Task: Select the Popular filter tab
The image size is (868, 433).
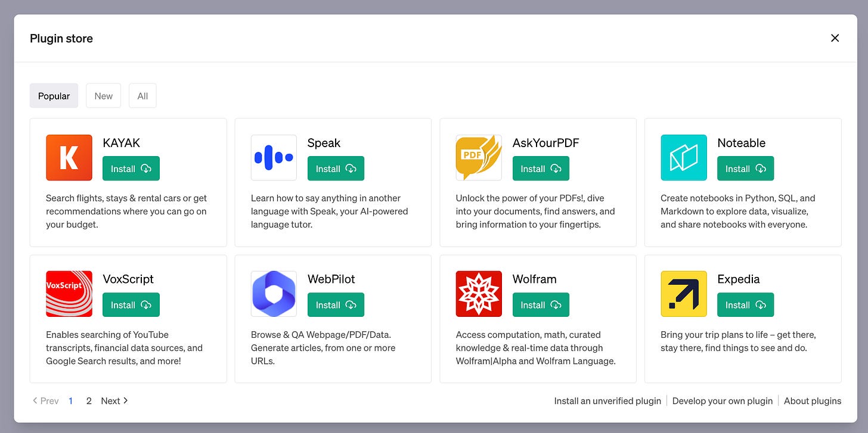Action: 54,95
